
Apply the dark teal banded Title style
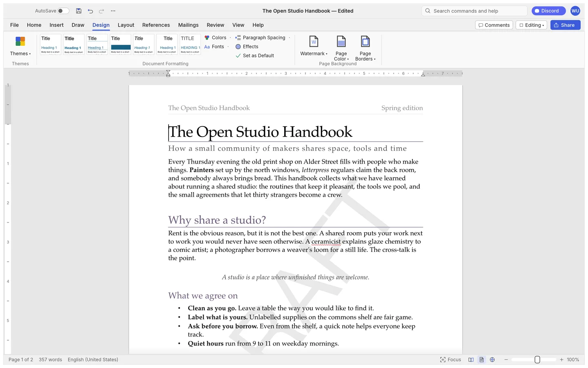click(x=120, y=45)
